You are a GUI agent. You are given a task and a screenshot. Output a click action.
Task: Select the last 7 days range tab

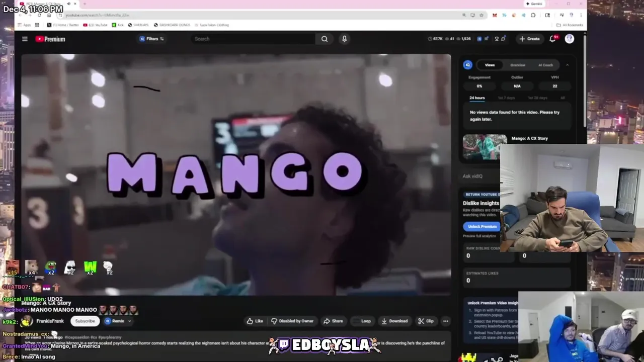point(506,98)
